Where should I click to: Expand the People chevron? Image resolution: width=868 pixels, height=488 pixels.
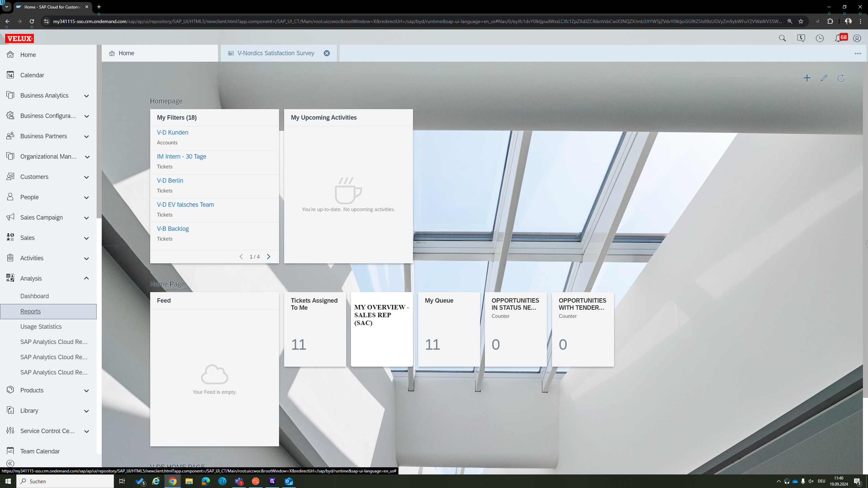pyautogui.click(x=86, y=197)
